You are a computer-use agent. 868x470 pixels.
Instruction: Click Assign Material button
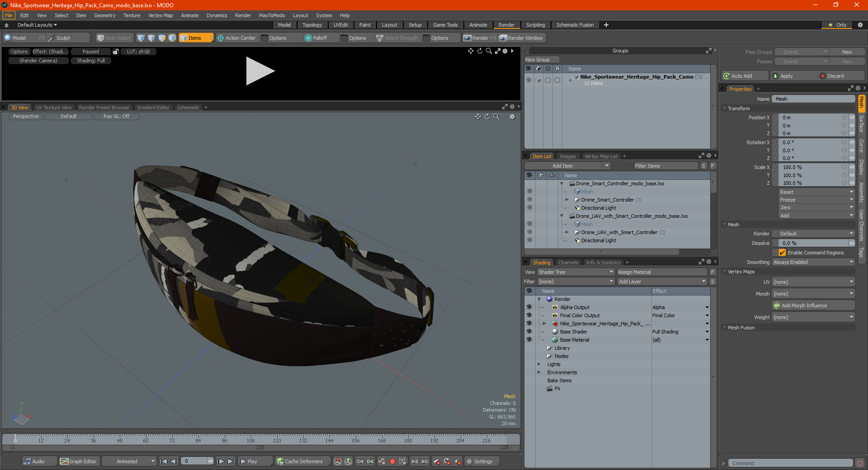(x=662, y=272)
